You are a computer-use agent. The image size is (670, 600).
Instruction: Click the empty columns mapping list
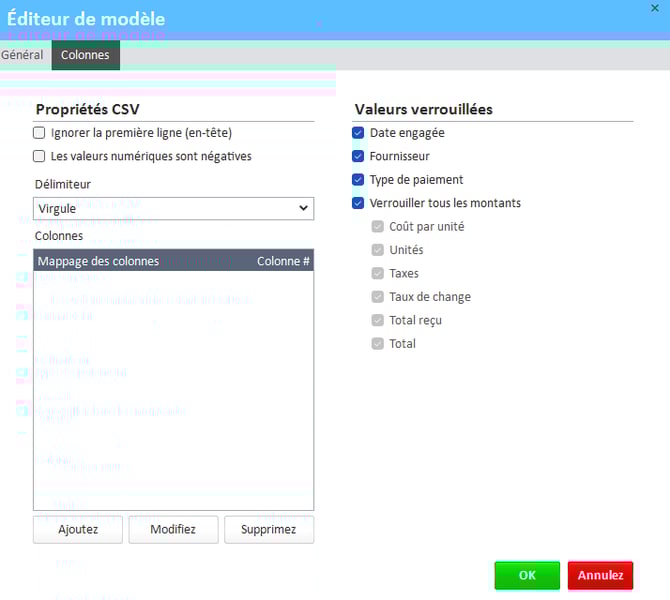coord(173,390)
